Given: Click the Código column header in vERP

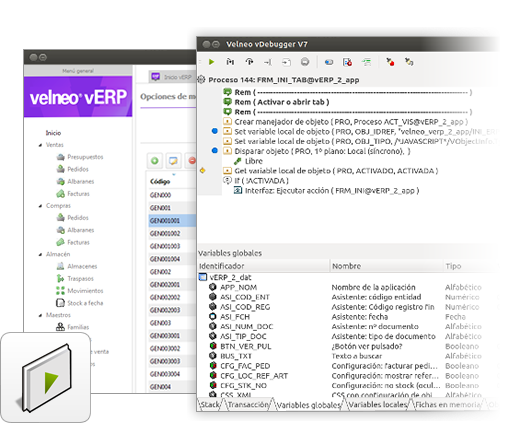Looking at the screenshot, I should [x=172, y=182].
